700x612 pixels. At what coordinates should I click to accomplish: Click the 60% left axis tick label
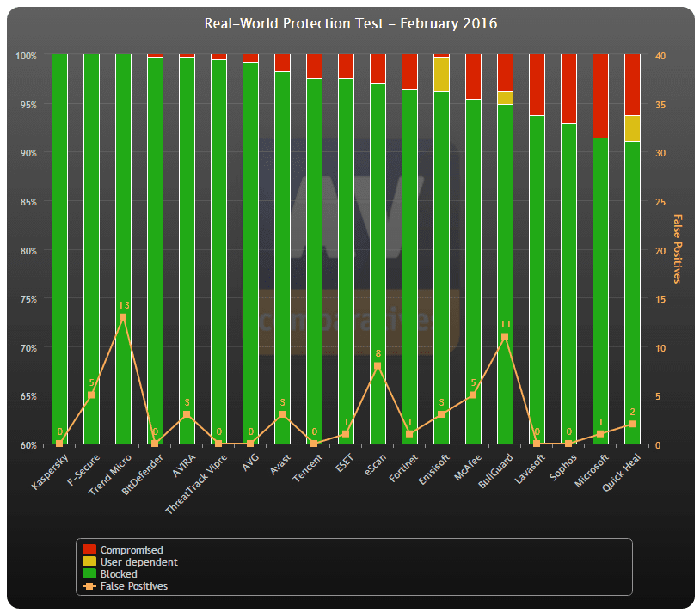click(28, 445)
